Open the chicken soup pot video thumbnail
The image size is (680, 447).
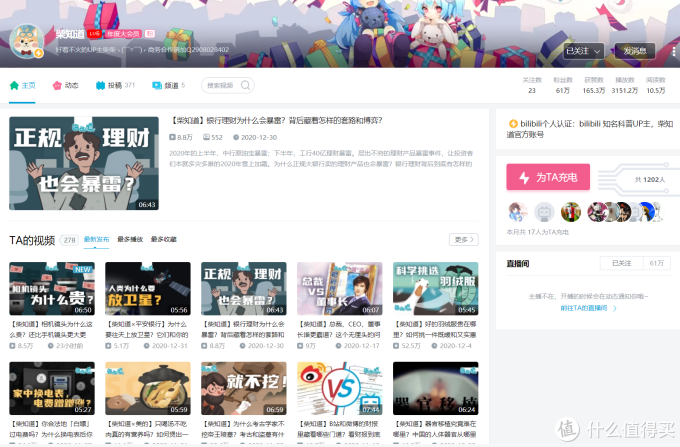[148, 388]
